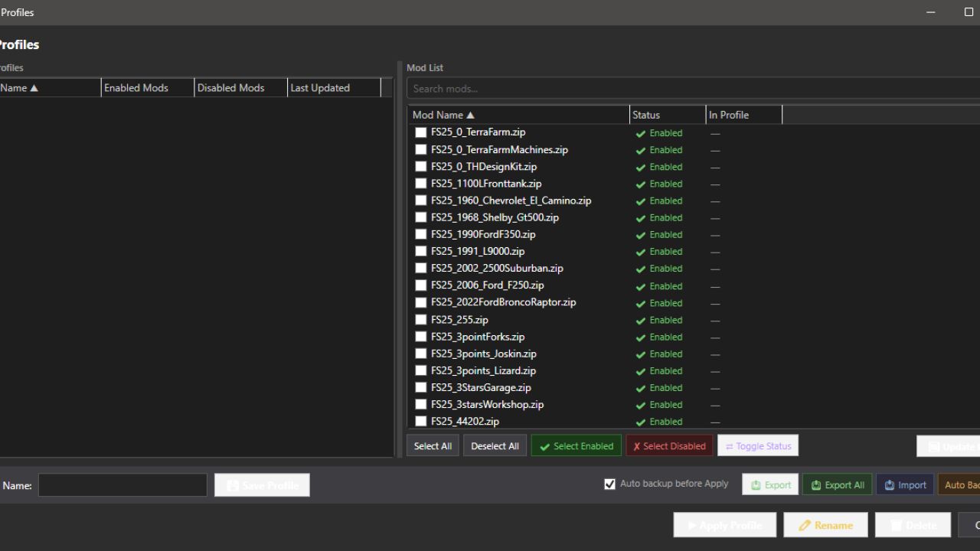The image size is (980, 551).
Task: Check the FS25_0_TerraFarm.zip mod checkbox
Action: click(420, 132)
